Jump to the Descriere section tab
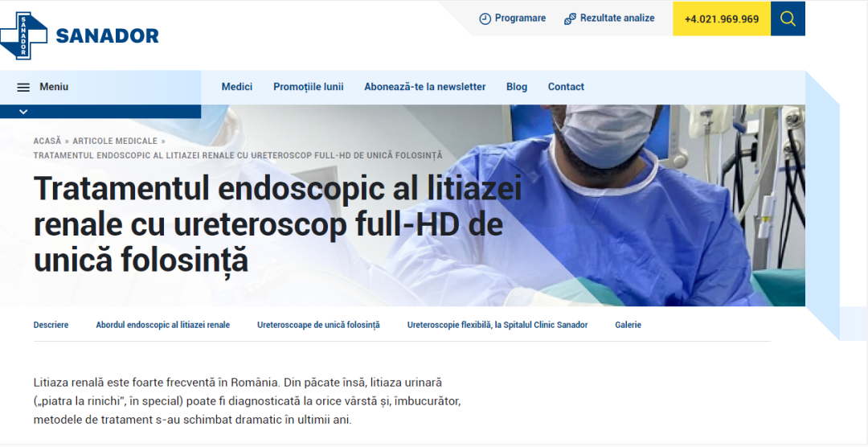The height and width of the screenshot is (447, 868). tap(51, 325)
